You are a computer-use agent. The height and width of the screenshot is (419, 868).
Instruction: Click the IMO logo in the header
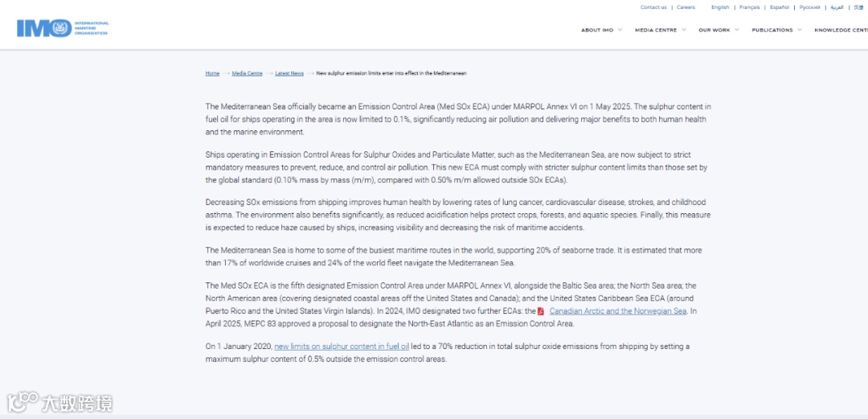point(63,27)
